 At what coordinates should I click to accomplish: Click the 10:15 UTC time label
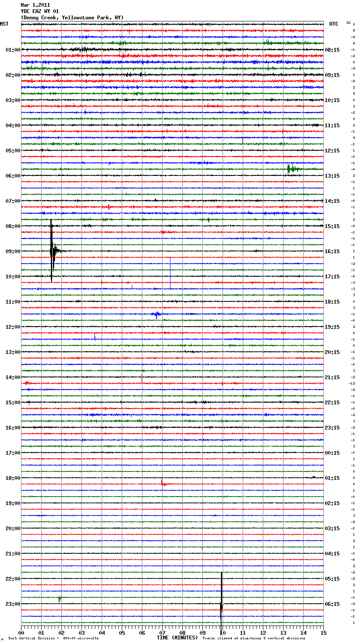[332, 100]
